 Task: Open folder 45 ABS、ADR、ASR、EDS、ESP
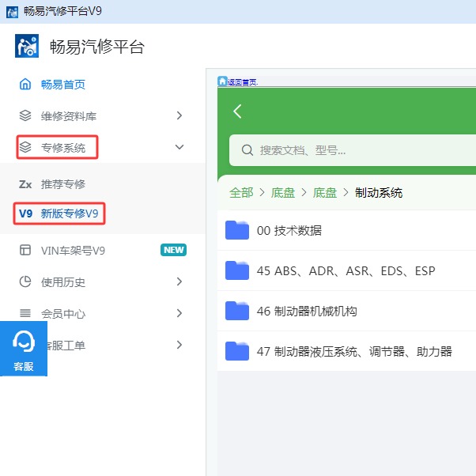tap(346, 270)
